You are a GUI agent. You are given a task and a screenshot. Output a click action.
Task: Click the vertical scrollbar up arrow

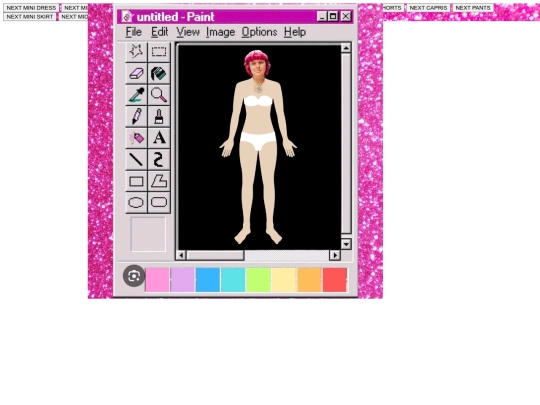pos(346,48)
